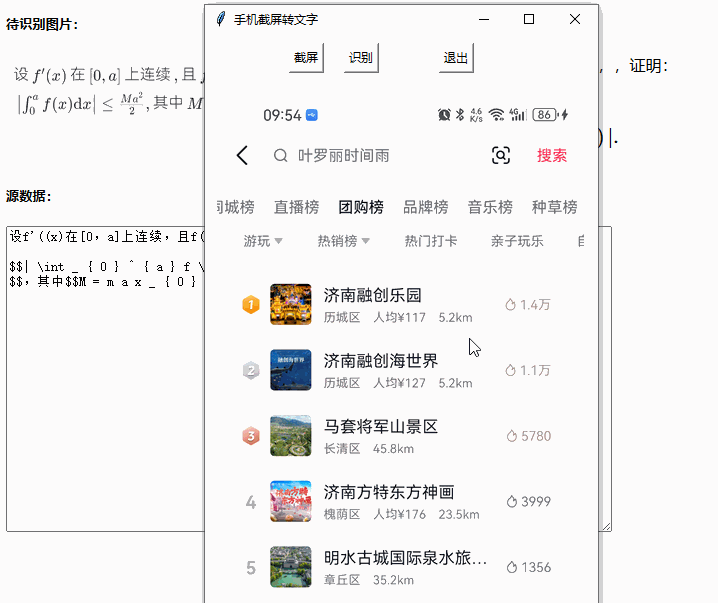Expand the 游玩 dropdown
This screenshot has height=603, width=718.
[x=263, y=241]
